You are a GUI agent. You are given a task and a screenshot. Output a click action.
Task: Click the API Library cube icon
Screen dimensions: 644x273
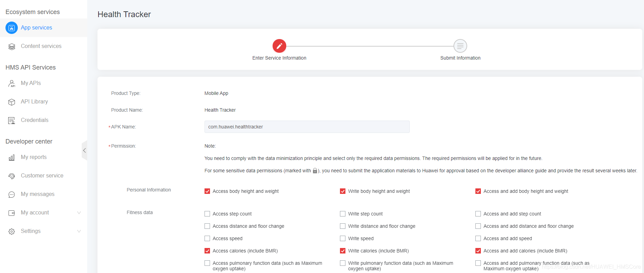coord(12,102)
